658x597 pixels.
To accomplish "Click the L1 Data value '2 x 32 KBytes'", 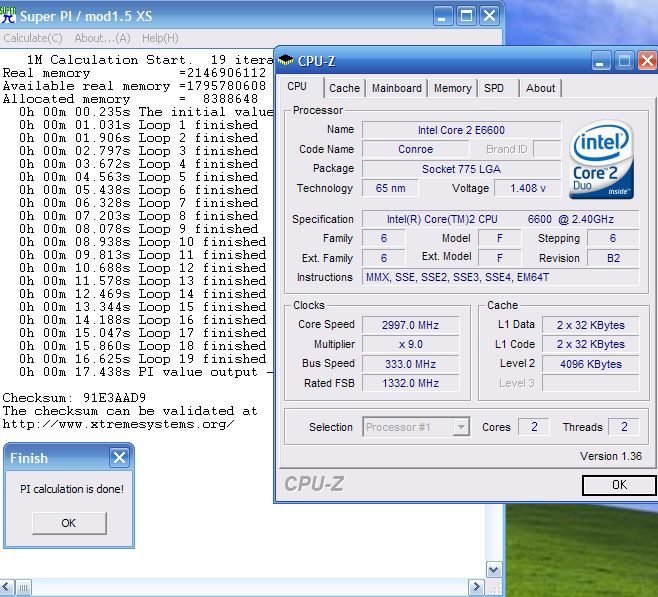I will click(590, 325).
